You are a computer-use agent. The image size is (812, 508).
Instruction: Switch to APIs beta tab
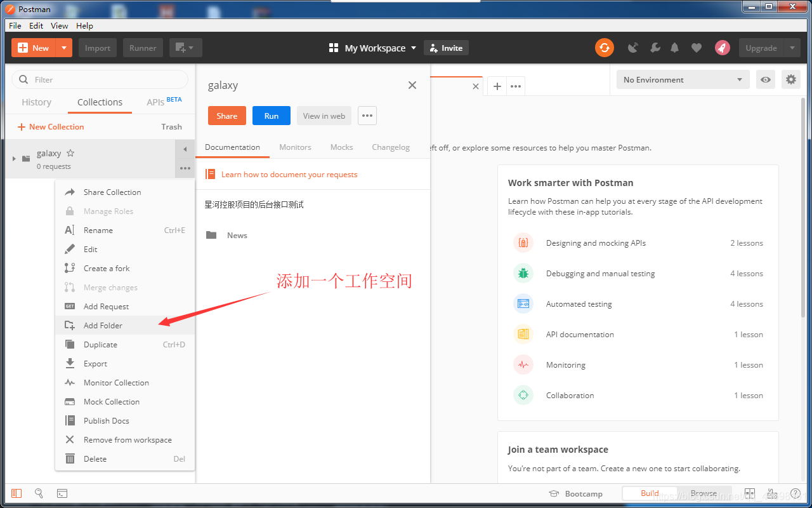point(164,102)
